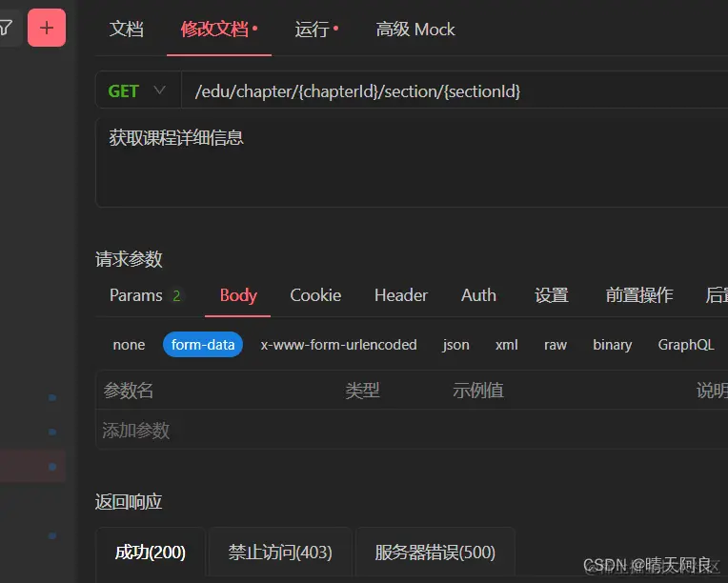Choose the GraphQL body type
This screenshot has height=583, width=728.
[686, 345]
